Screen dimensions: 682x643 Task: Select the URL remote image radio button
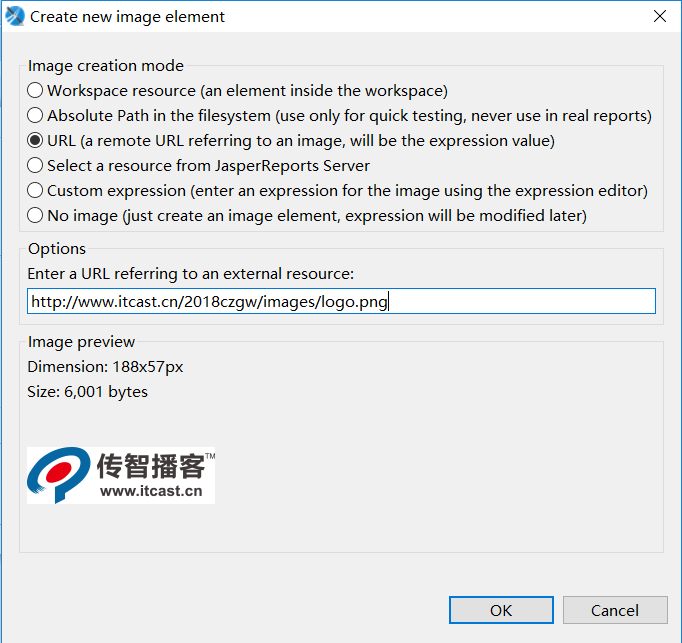[x=36, y=140]
